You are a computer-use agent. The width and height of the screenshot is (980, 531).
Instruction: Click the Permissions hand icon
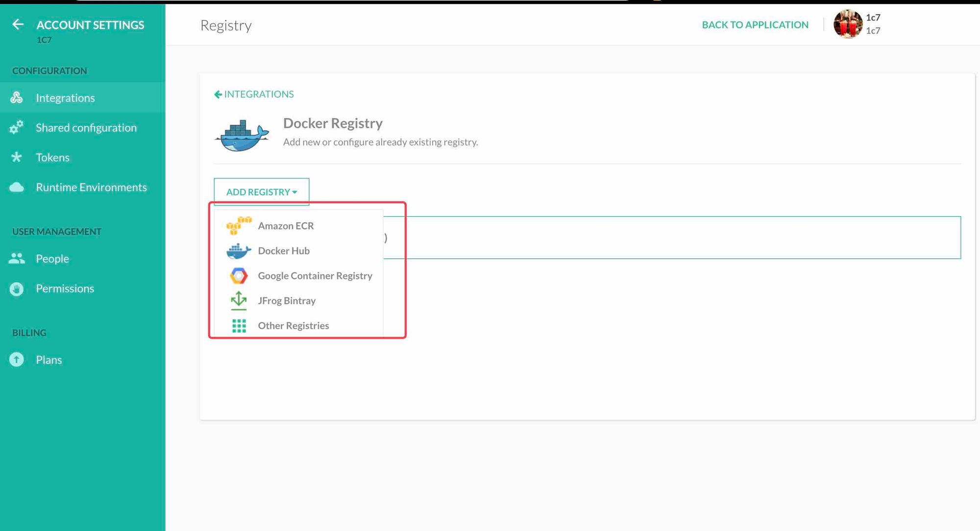[x=17, y=289]
